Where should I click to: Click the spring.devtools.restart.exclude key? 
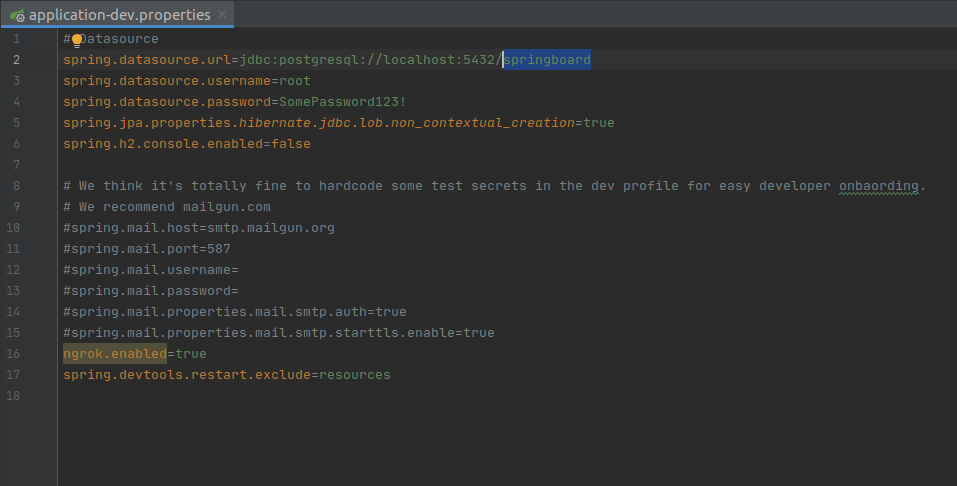point(187,374)
